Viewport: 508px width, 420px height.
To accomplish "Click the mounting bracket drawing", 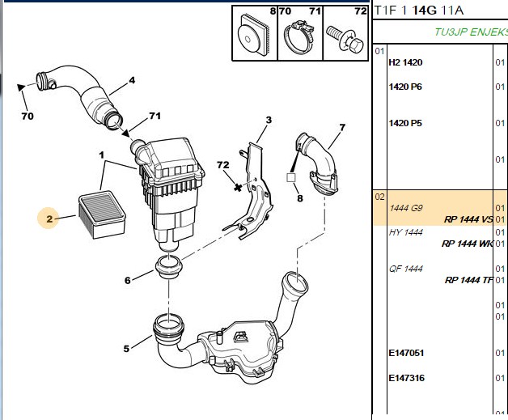I will [249, 192].
